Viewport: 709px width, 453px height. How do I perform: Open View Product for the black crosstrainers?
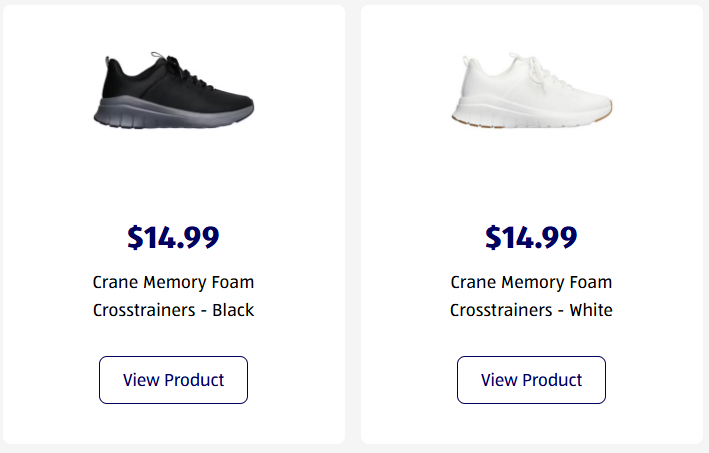[x=173, y=380]
